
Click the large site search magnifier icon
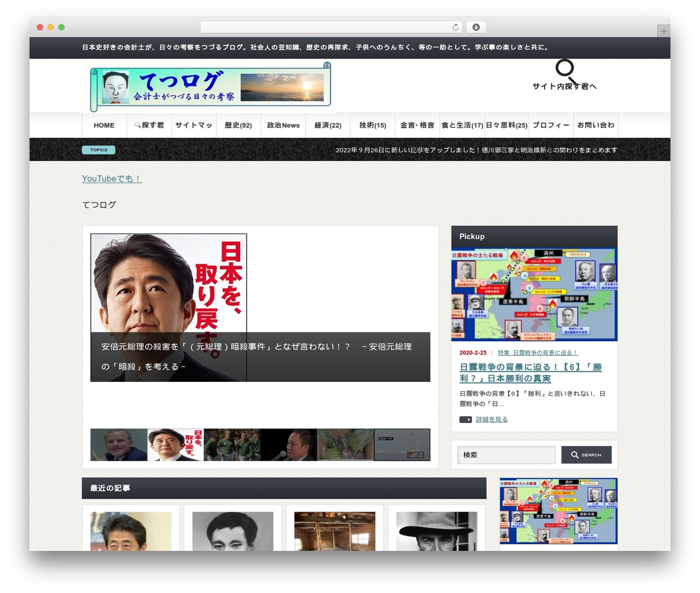(x=565, y=71)
